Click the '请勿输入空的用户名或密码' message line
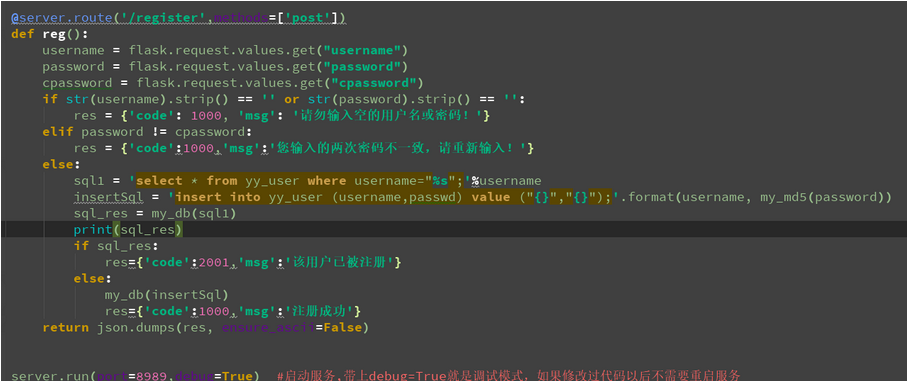Viewport: 907px width, 382px height. tap(282, 116)
